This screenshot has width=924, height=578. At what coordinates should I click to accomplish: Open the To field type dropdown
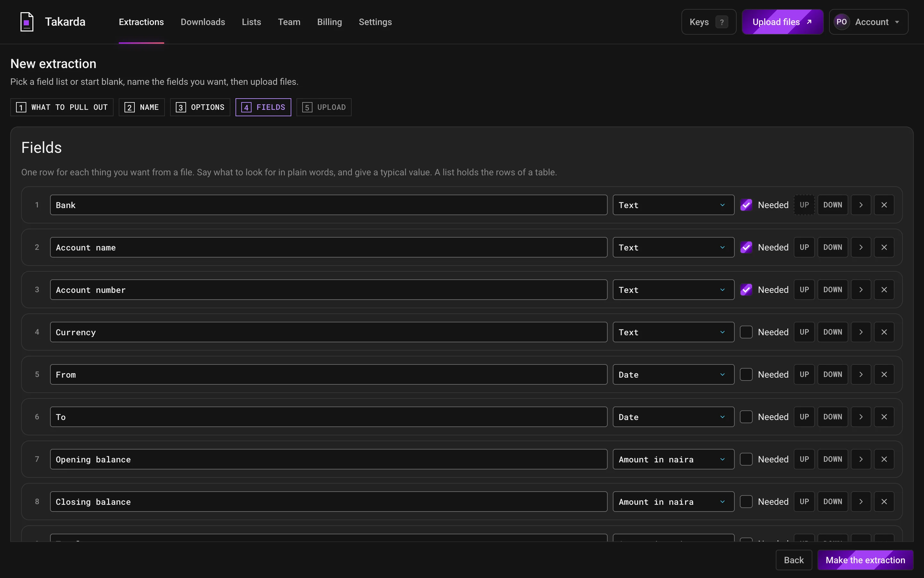click(x=673, y=417)
